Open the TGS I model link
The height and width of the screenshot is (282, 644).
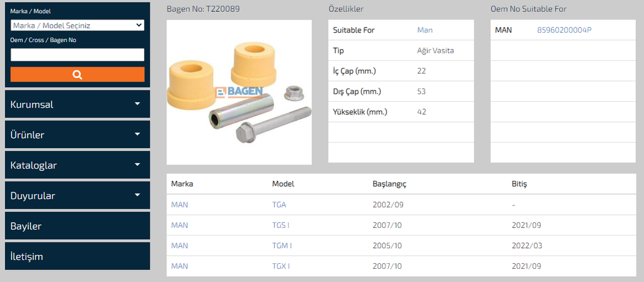pyautogui.click(x=281, y=225)
